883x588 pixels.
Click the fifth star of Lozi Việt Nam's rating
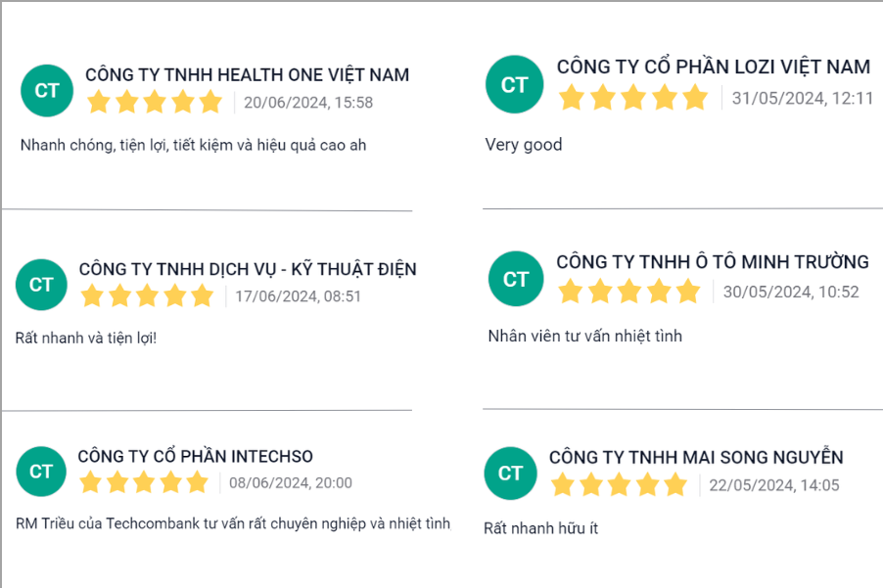click(695, 97)
